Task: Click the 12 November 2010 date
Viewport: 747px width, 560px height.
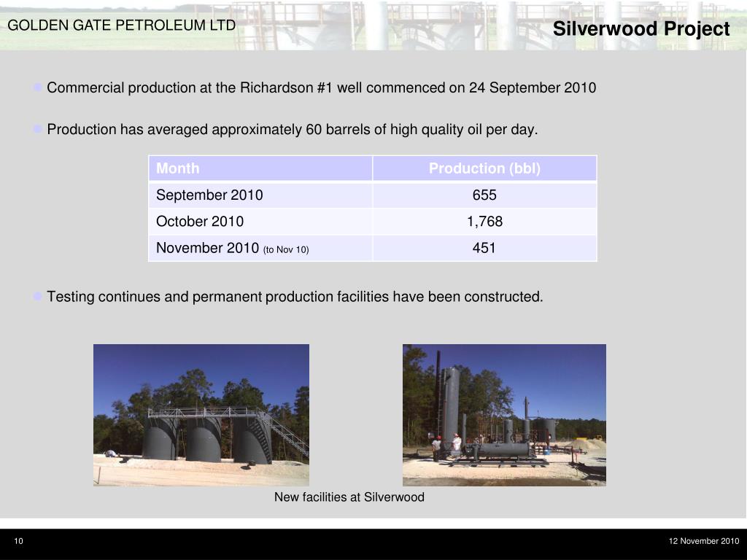Action: pyautogui.click(x=704, y=541)
